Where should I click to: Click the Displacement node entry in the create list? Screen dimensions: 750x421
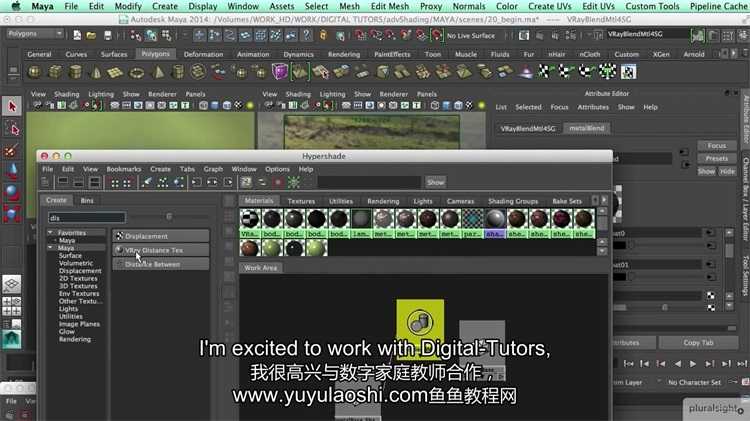(x=161, y=236)
